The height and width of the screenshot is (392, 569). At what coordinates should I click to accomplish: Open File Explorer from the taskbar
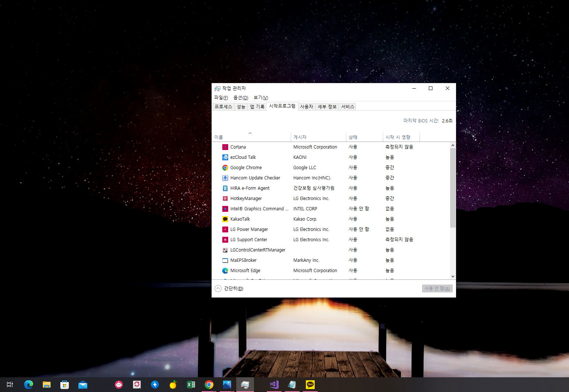[x=46, y=385]
